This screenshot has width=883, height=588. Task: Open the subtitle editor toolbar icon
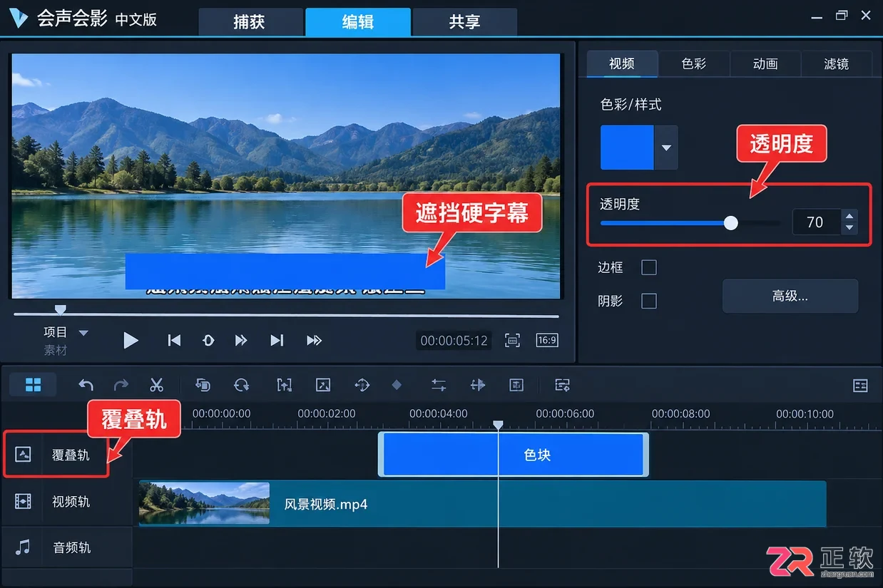[563, 385]
